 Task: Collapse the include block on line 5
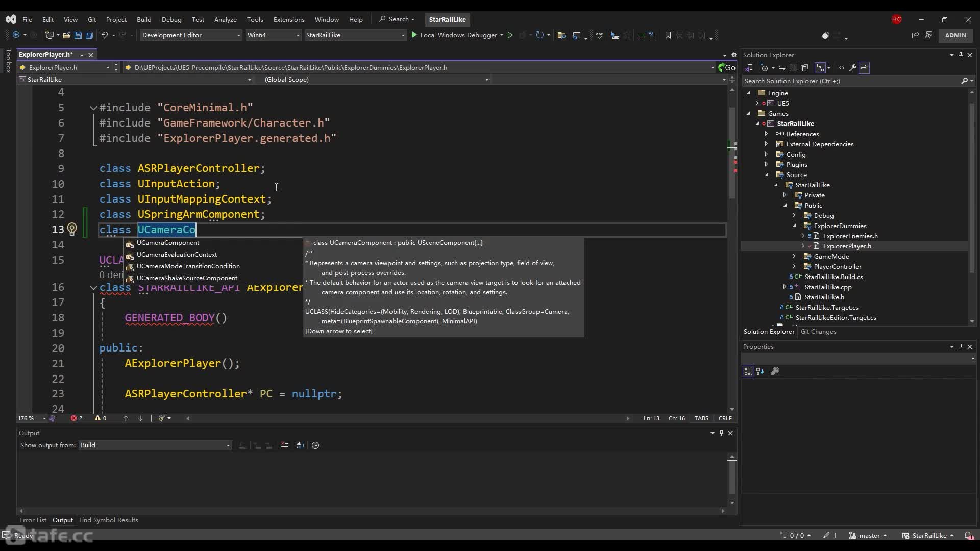(x=93, y=108)
